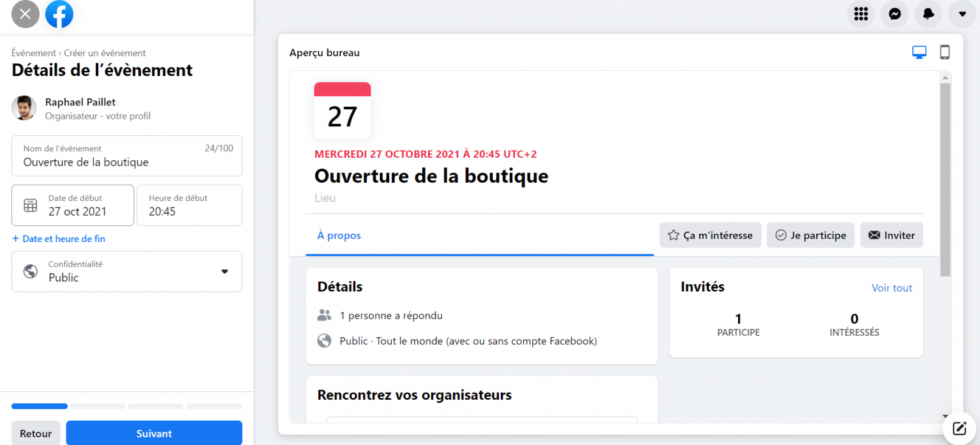
Task: Open Raphael Paillet organizer profile
Action: pyautogui.click(x=80, y=102)
